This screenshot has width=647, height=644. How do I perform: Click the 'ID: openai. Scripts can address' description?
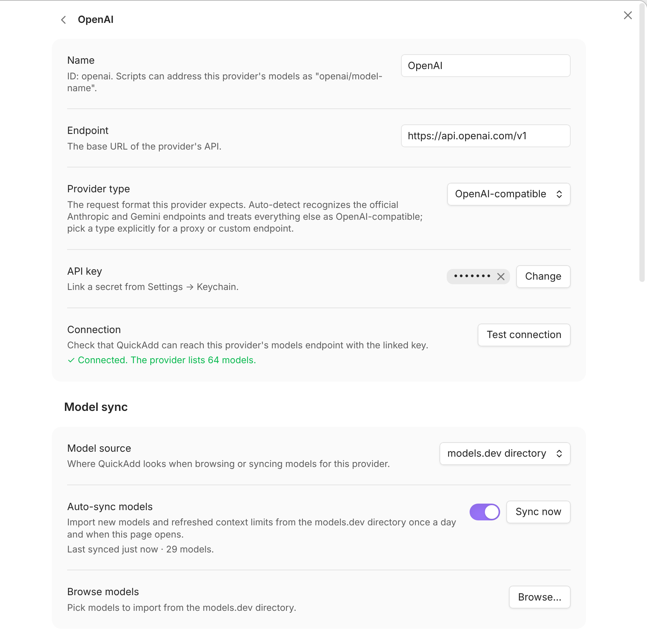coord(225,82)
